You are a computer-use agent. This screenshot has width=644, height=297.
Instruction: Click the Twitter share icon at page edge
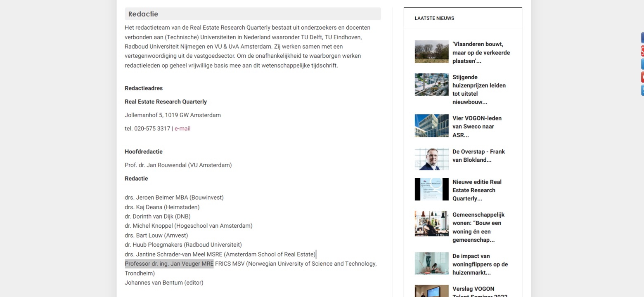point(642,90)
